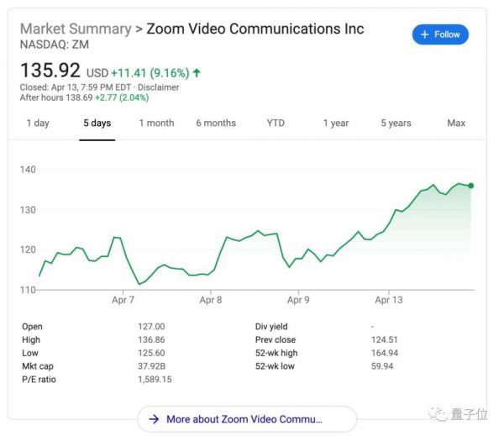Click the Apr 7 date on chart axis
The width and height of the screenshot is (504, 436).
click(123, 300)
